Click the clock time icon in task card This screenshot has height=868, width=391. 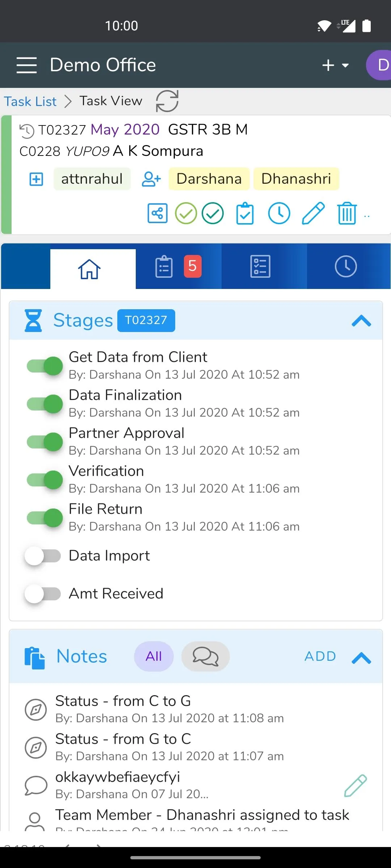coord(279,213)
